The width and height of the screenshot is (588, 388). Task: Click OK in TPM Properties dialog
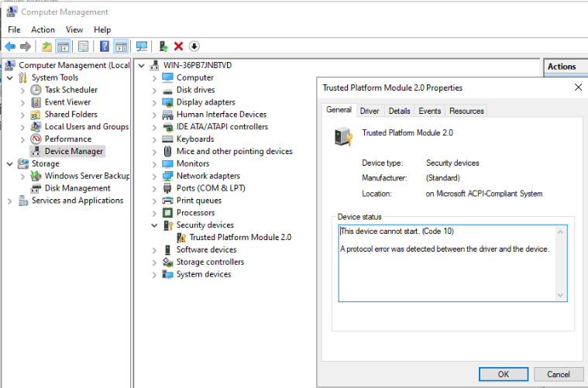tap(504, 374)
